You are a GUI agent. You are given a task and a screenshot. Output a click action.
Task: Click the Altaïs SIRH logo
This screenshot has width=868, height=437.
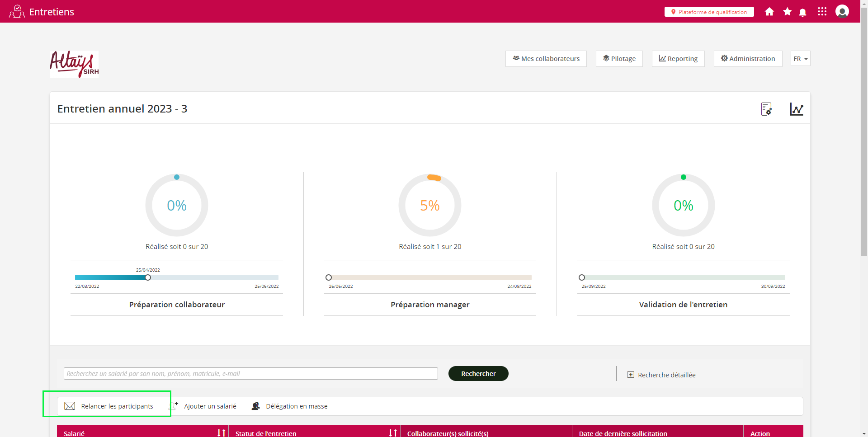[x=74, y=64]
